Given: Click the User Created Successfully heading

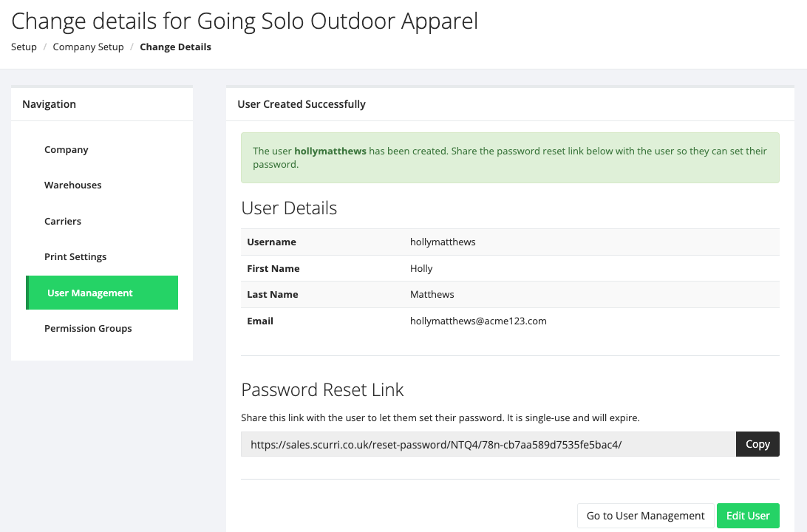Looking at the screenshot, I should 302,104.
